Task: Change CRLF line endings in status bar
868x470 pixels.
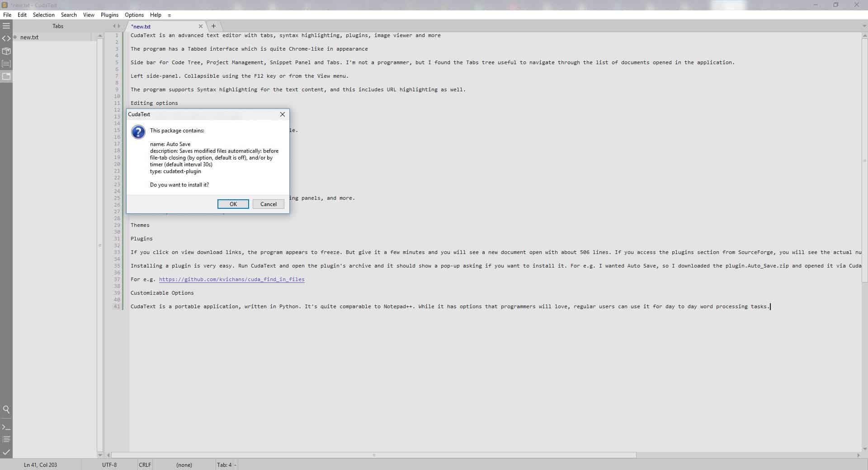Action: [145, 465]
